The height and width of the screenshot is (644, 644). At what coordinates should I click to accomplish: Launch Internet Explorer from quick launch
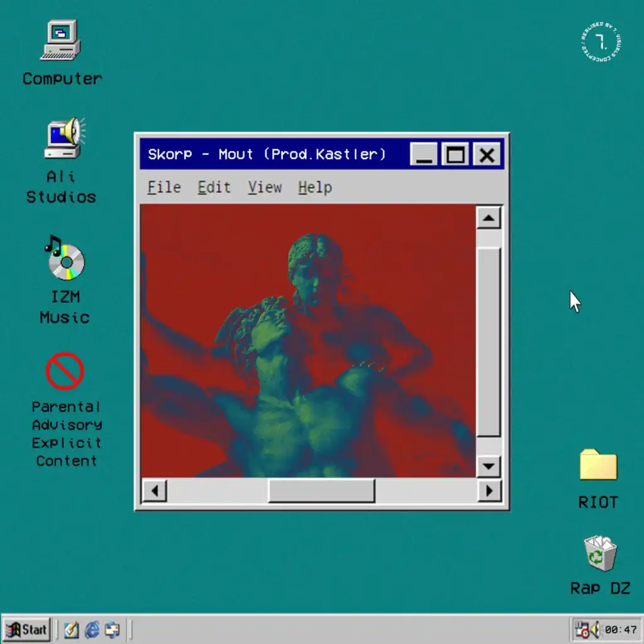click(92, 629)
